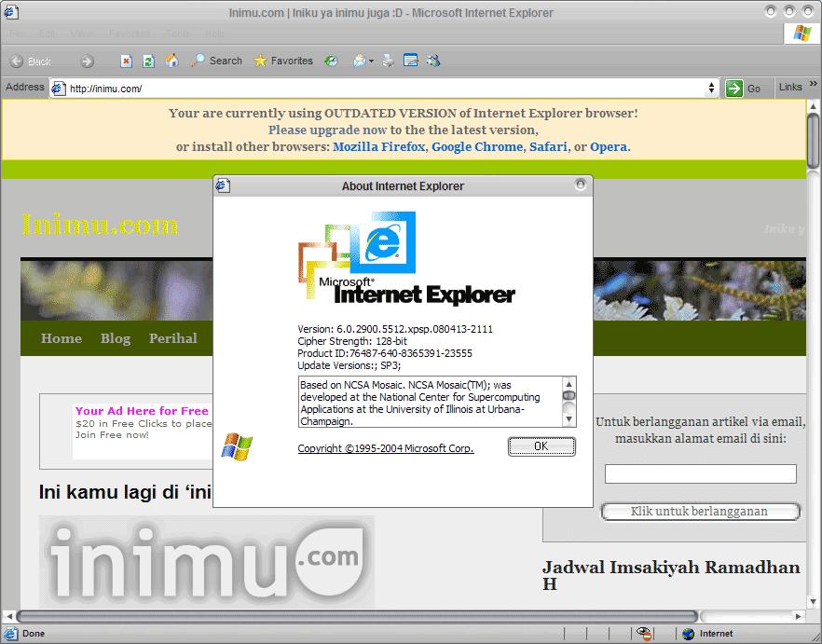Viewport: 822px width, 644px height.
Task: Click the vertical scrollbar thumb
Action: click(x=813, y=141)
